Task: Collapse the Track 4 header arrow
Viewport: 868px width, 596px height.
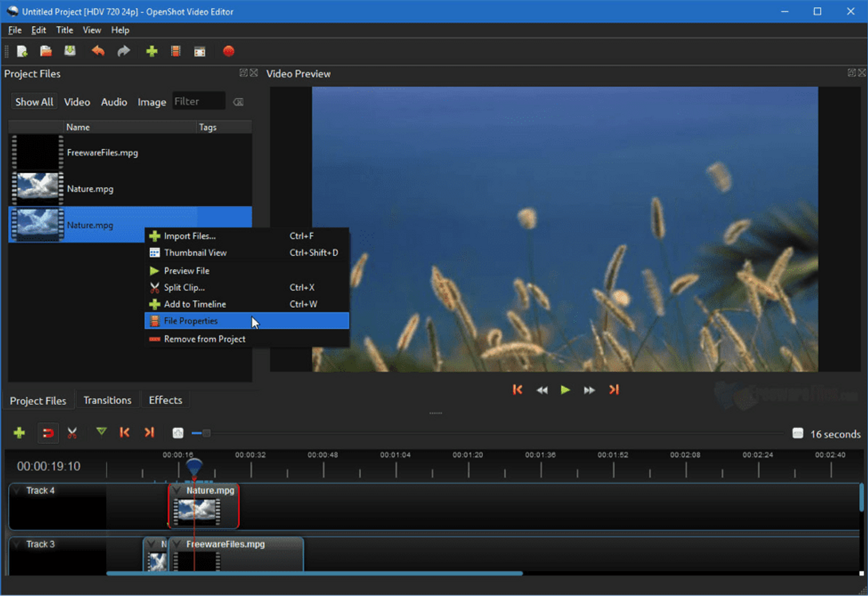Action: tap(17, 490)
